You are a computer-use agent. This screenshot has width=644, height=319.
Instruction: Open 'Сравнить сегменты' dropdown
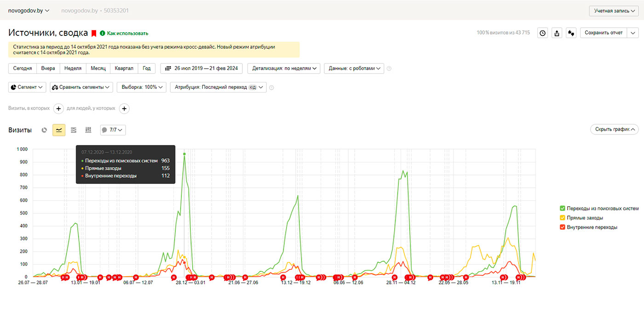(81, 87)
